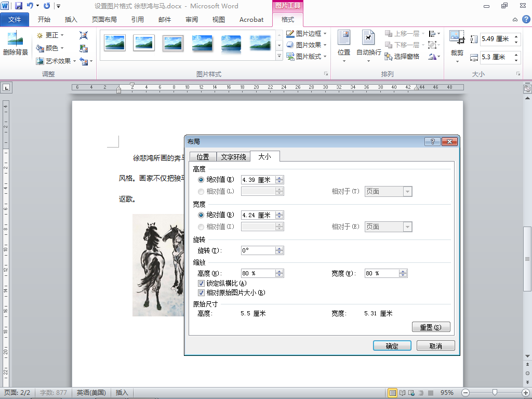Click the compress pictures icon
The image size is (532, 399).
click(x=84, y=35)
